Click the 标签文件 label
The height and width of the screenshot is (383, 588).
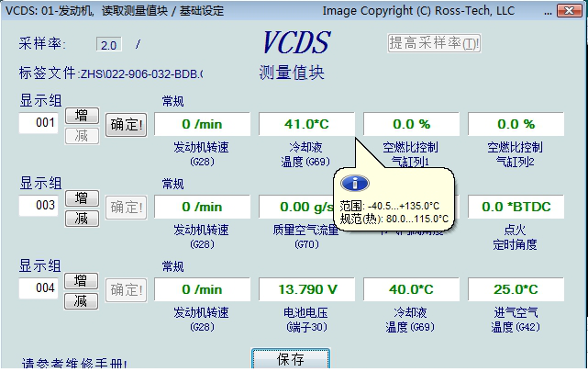pyautogui.click(x=48, y=73)
